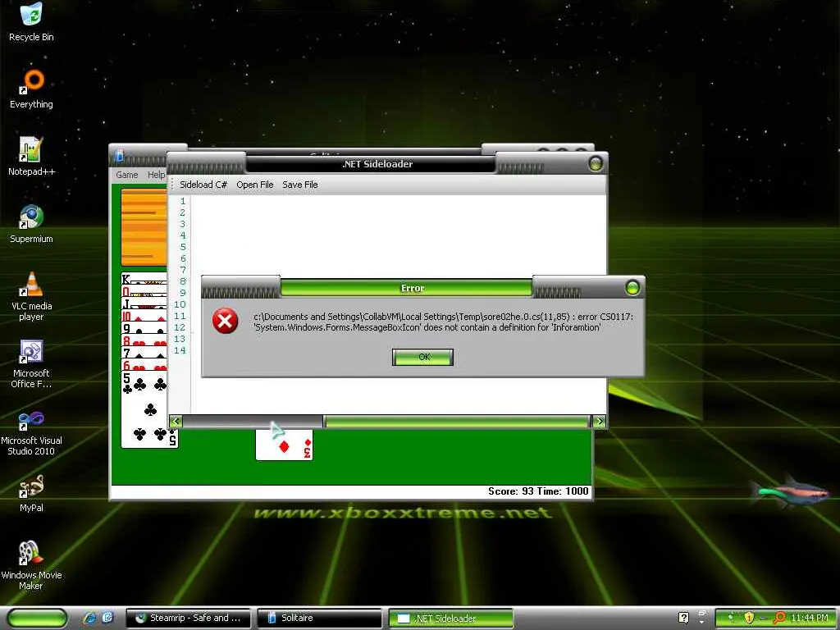Select the VLC media player shortcut

[x=31, y=296]
